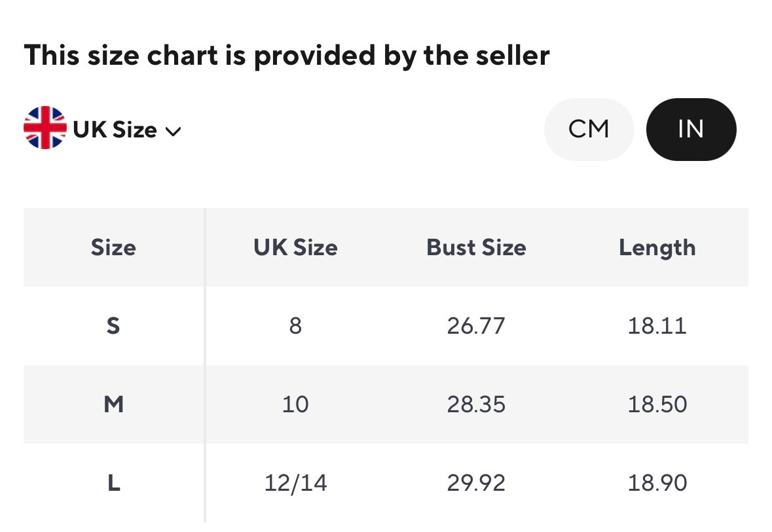Image resolution: width=772 pixels, height=532 pixels.
Task: Click bust size value 29.92
Action: [476, 483]
